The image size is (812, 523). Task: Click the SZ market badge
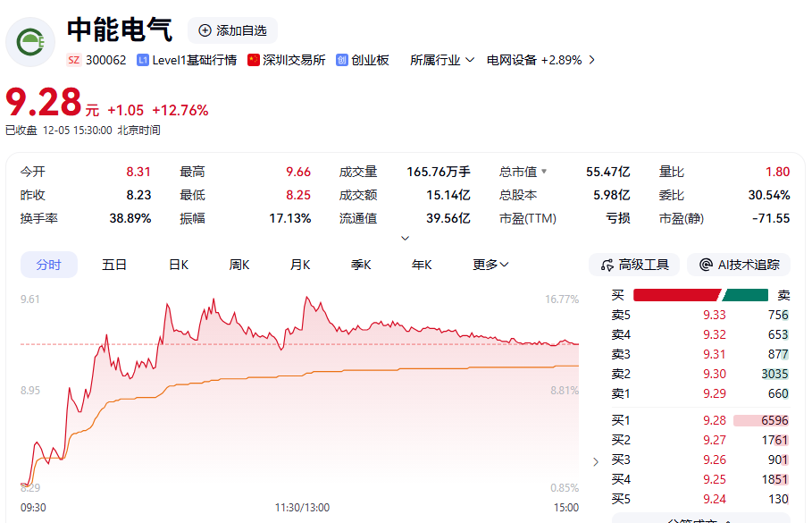point(74,60)
